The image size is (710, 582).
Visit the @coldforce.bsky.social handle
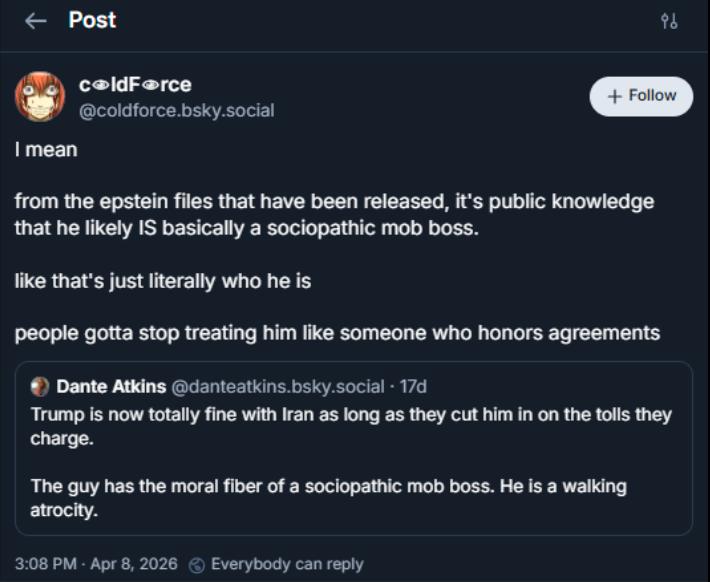(176, 110)
